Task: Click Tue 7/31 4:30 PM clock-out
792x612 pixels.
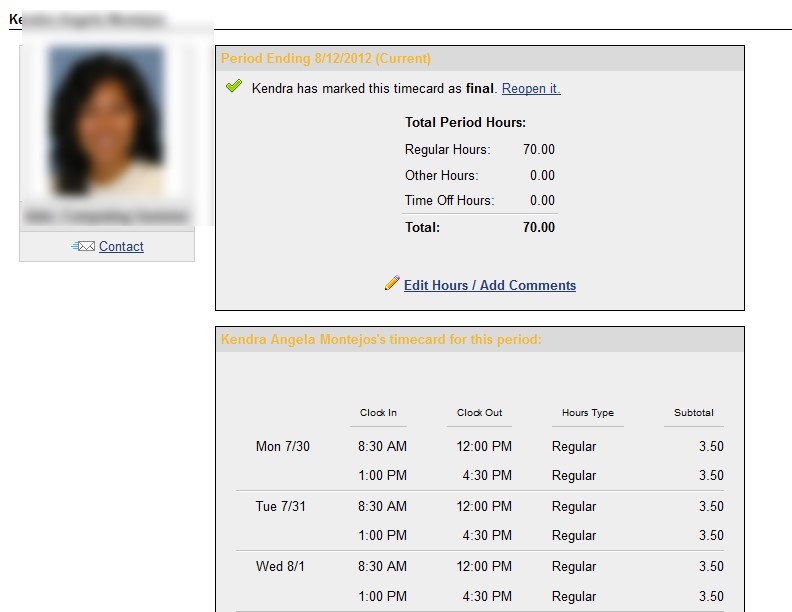Action: pyautogui.click(x=487, y=535)
